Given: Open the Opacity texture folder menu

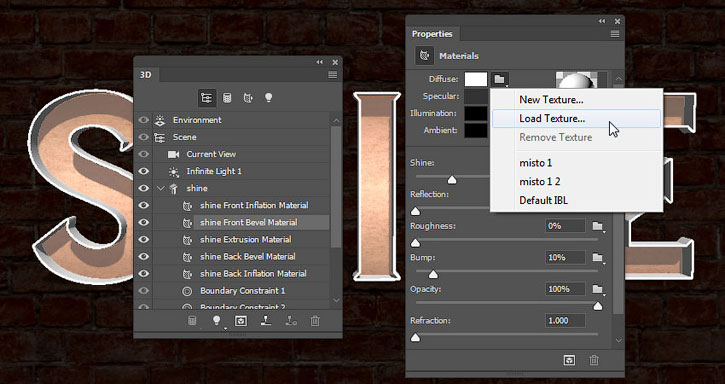Looking at the screenshot, I should (x=598, y=289).
